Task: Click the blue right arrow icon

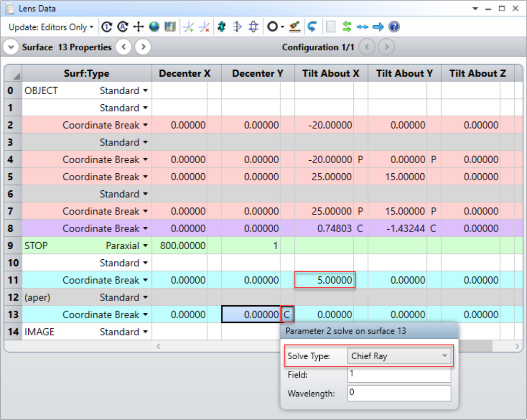Action: click(x=378, y=27)
